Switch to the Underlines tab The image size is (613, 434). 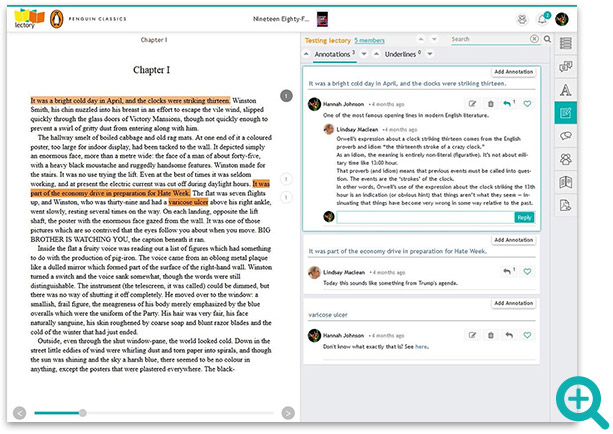pos(403,54)
